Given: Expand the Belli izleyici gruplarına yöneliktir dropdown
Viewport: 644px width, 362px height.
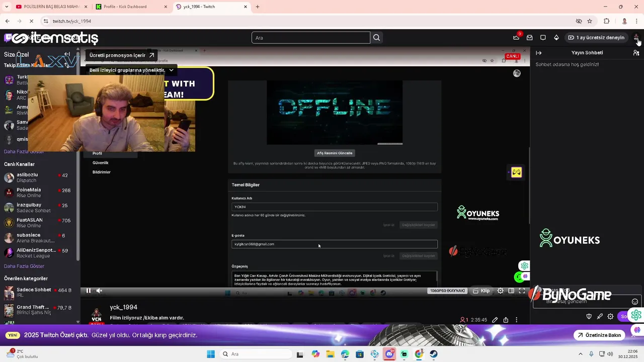Looking at the screenshot, I should click(132, 70).
